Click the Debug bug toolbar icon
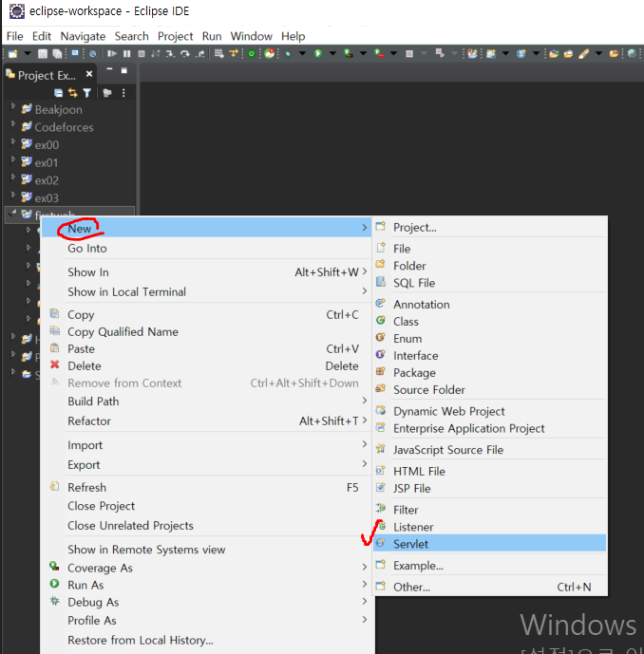The height and width of the screenshot is (654, 644). 288,54
